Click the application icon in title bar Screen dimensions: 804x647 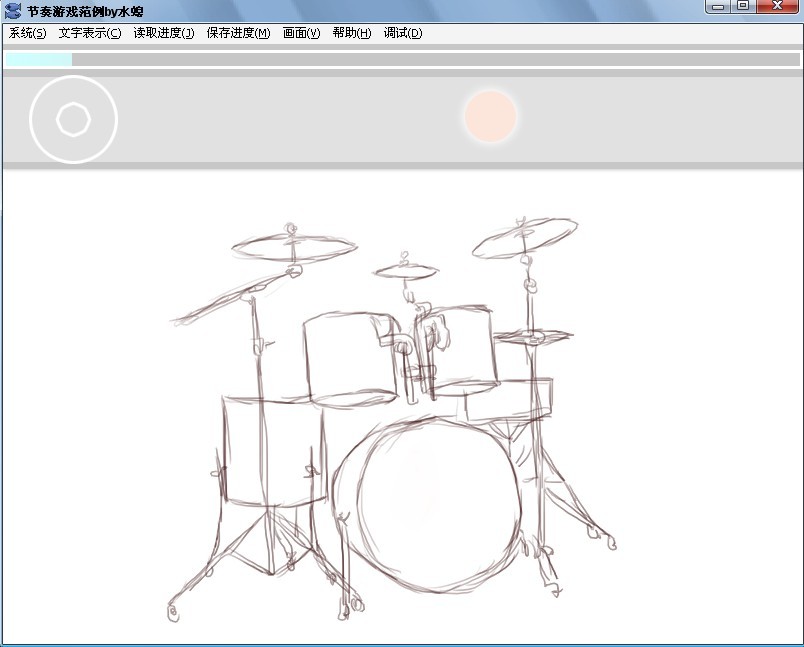pos(13,10)
